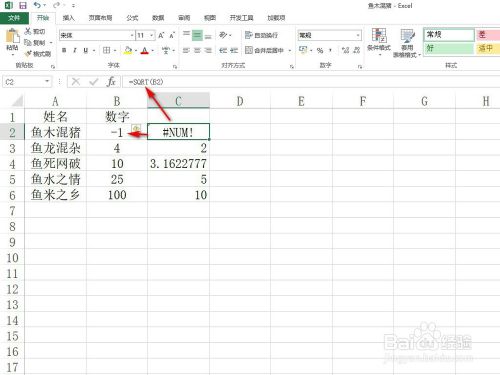Screen dimensions: 500x375
Task: Switch to the Developer tab
Action: point(241,18)
